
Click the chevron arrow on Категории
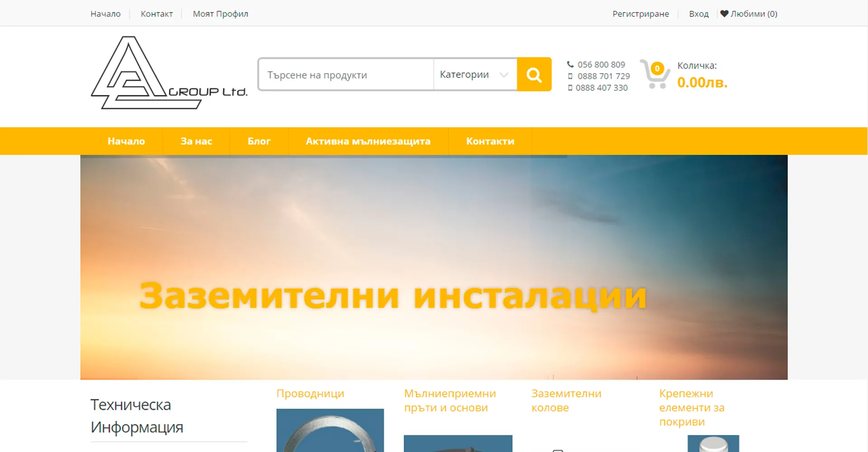point(503,74)
